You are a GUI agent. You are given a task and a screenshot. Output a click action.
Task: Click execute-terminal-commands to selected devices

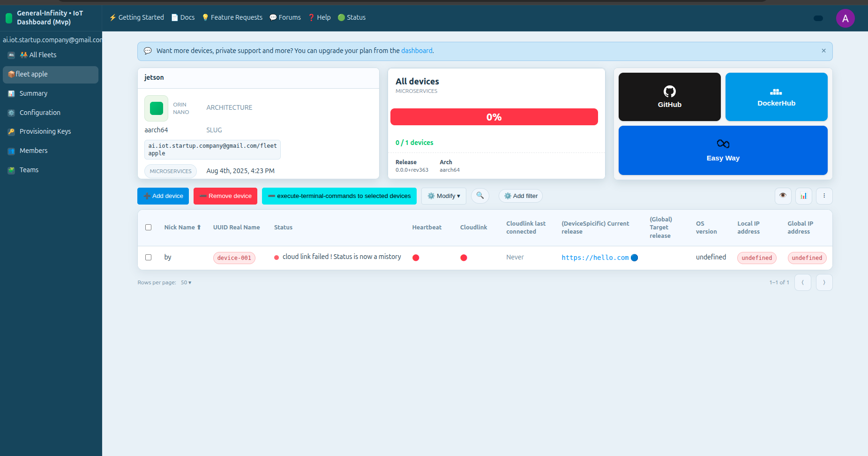pyautogui.click(x=339, y=196)
